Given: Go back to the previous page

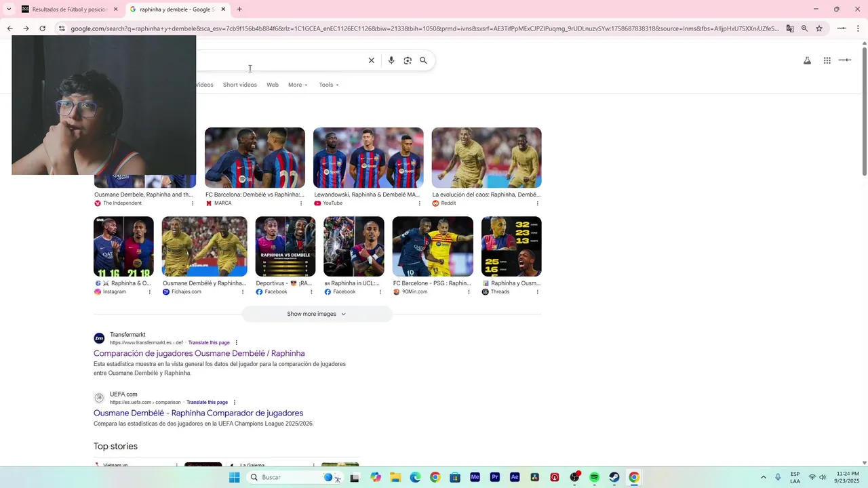Looking at the screenshot, I should pyautogui.click(x=9, y=28).
